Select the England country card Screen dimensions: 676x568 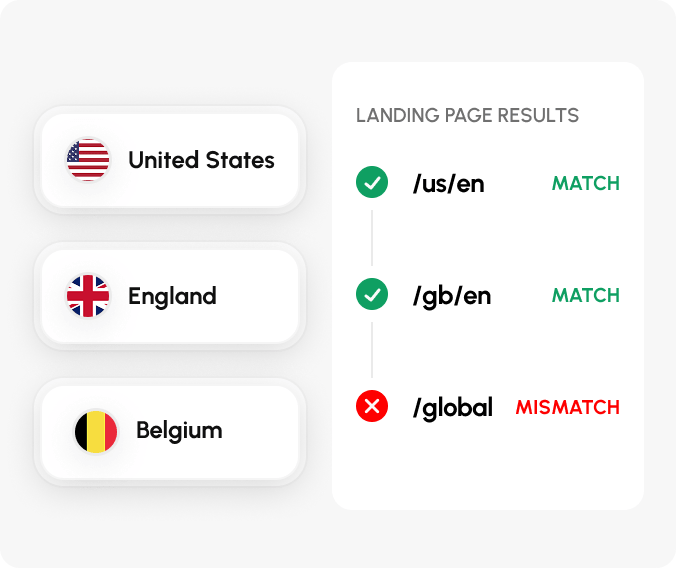coord(170,296)
